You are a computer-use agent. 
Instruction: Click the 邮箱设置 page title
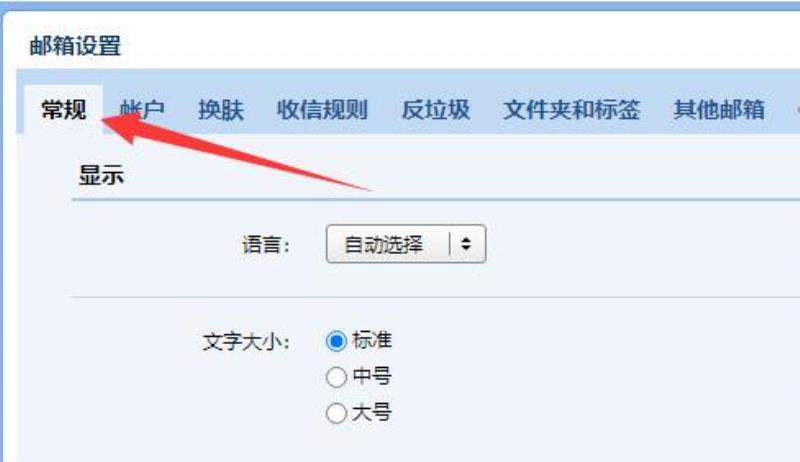click(76, 46)
